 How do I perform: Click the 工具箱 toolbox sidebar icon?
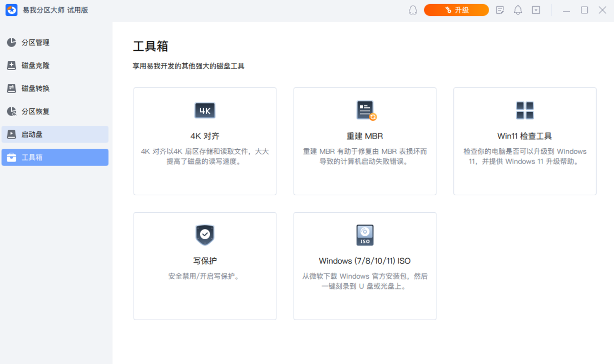[x=12, y=157]
